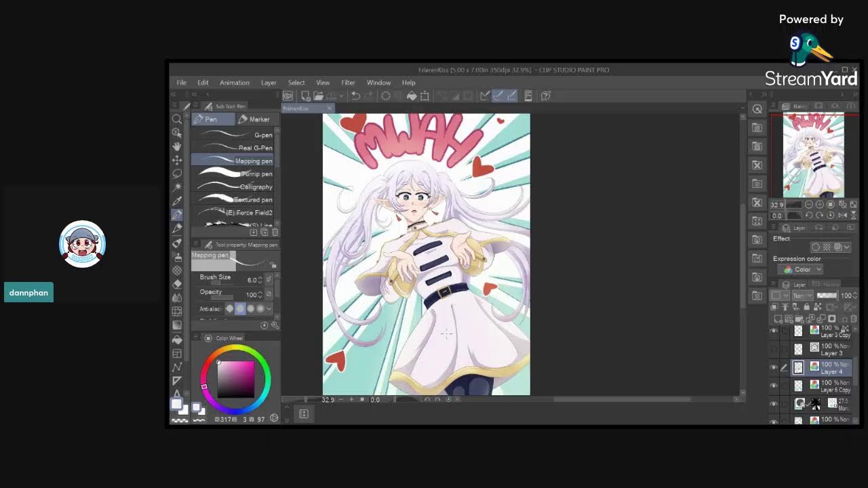Open Clip Studio launcher icon
Image resolution: width=868 pixels, height=488 pixels.
(288, 96)
